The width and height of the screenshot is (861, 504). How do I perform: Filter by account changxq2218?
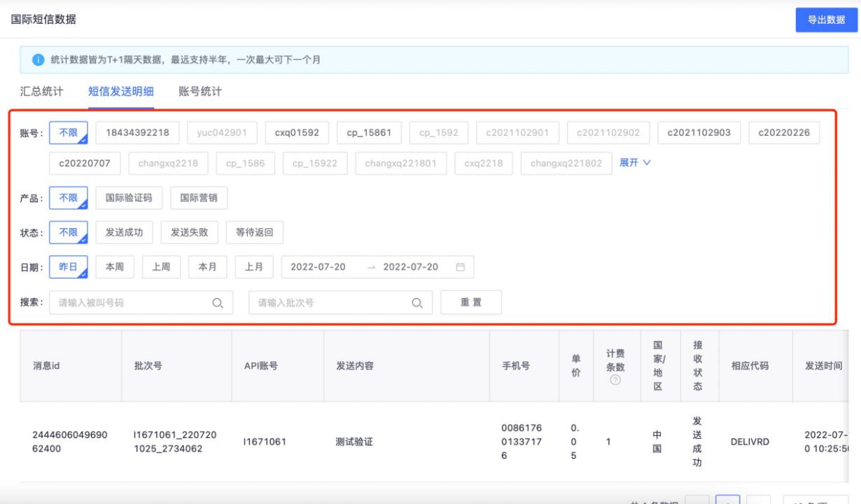[168, 163]
